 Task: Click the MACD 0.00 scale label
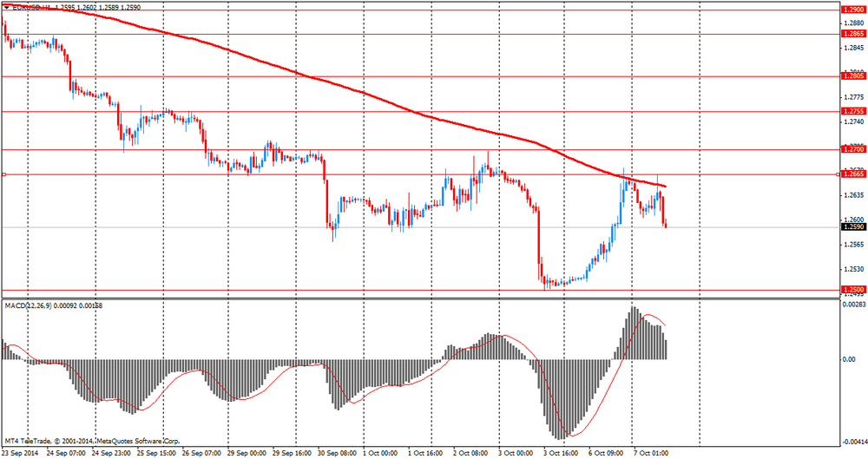pyautogui.click(x=849, y=360)
